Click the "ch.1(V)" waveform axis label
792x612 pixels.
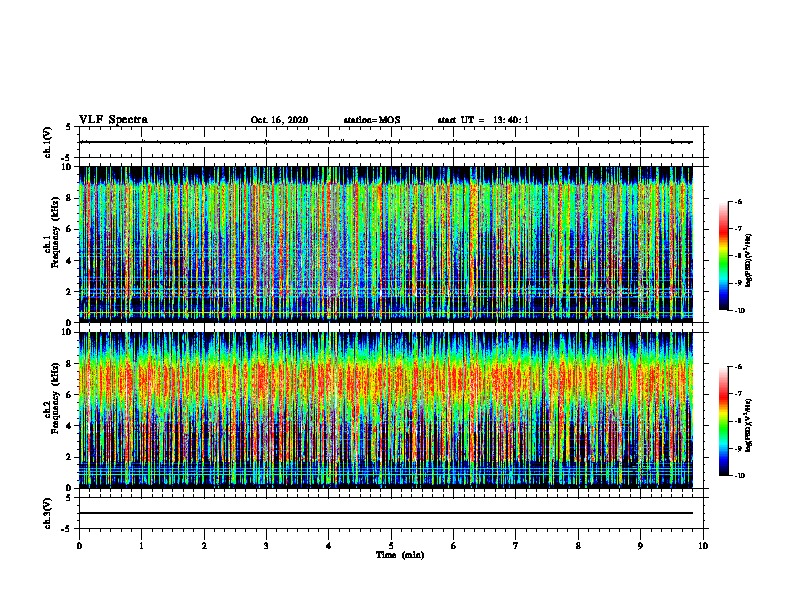[x=47, y=142]
